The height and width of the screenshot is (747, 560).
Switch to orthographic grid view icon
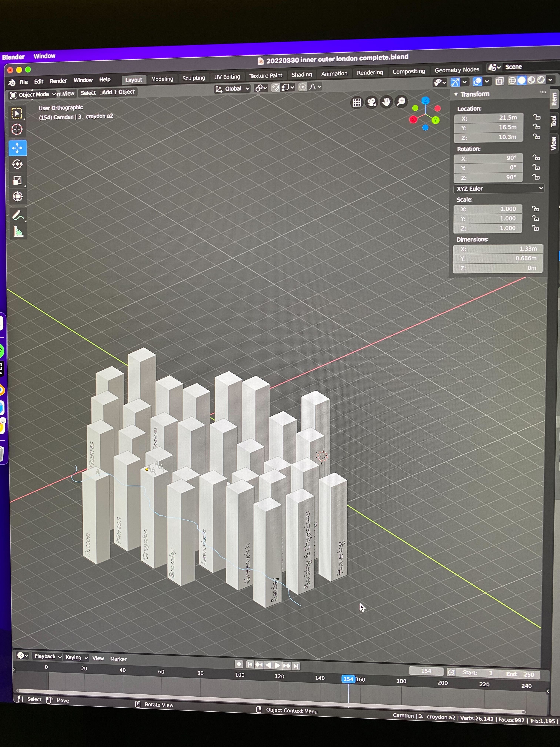(x=357, y=102)
